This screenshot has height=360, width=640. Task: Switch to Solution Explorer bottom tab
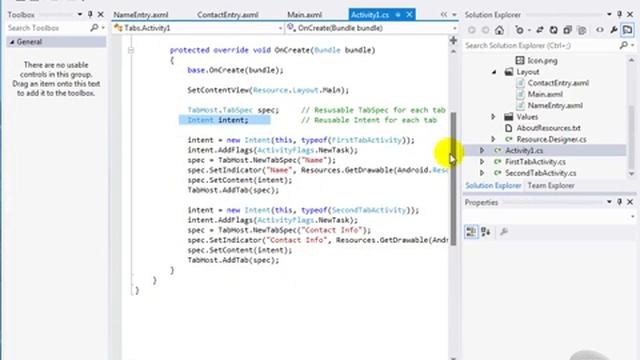(493, 186)
